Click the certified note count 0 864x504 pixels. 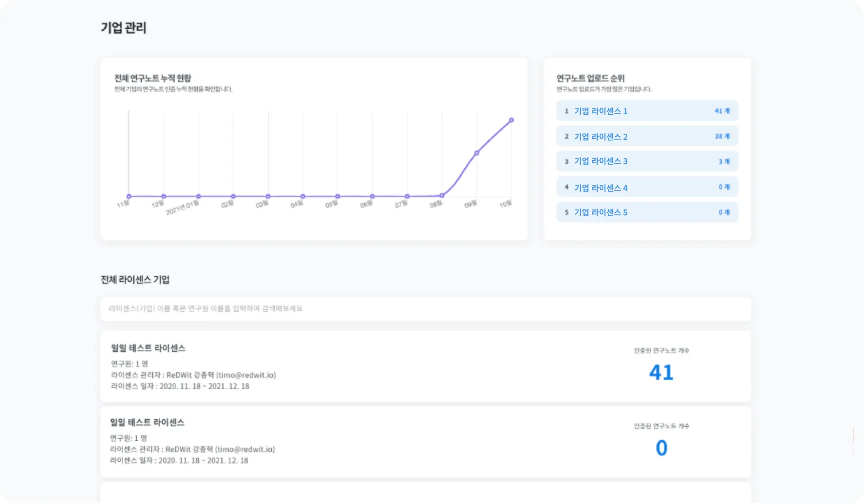[x=661, y=448]
